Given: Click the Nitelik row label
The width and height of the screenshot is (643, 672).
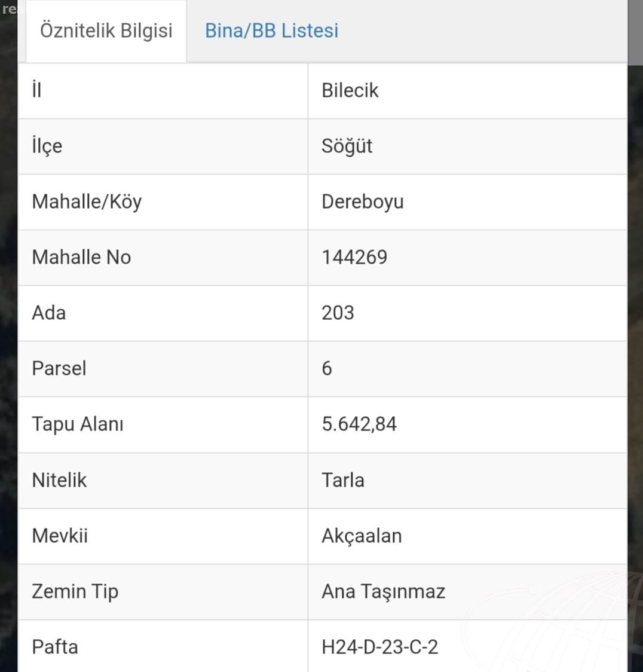Looking at the screenshot, I should [x=59, y=480].
